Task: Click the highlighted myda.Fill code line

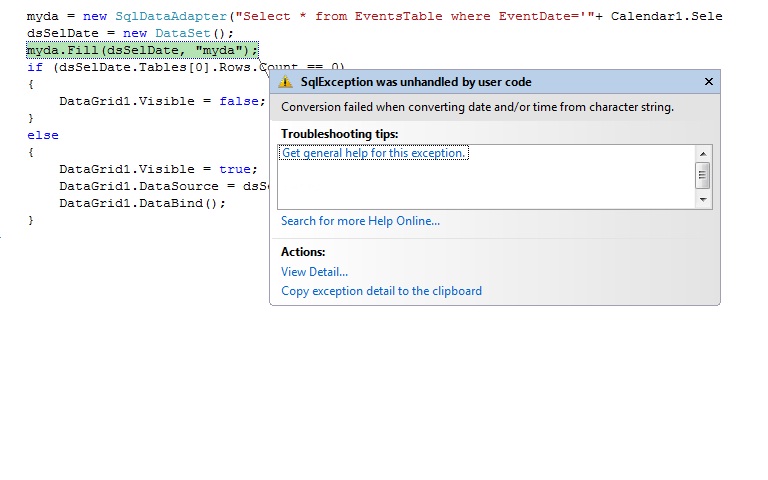Action: [x=142, y=49]
